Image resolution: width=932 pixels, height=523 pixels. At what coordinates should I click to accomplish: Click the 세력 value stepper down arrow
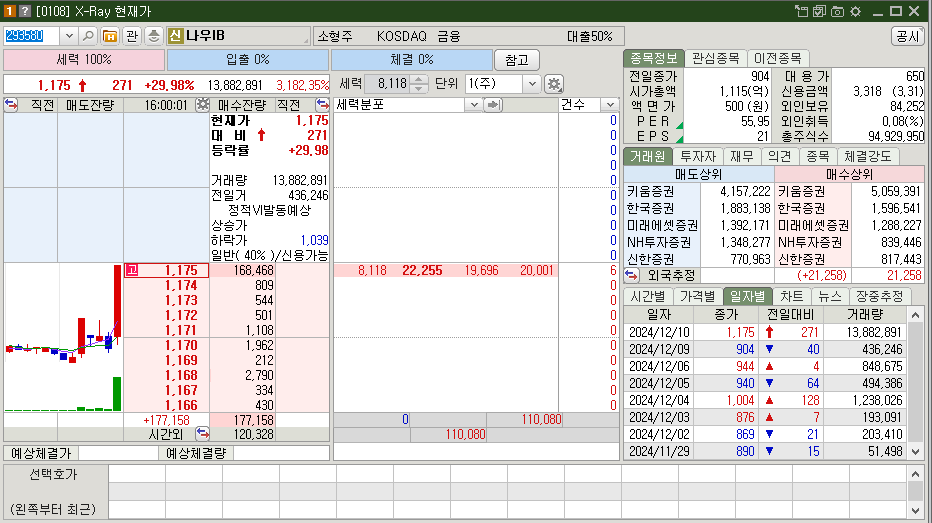tap(418, 89)
